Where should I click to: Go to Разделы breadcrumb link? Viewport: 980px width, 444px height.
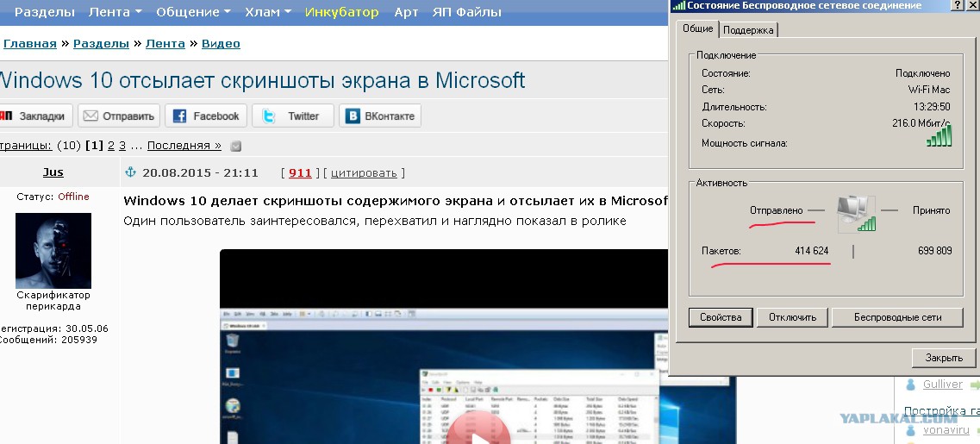(101, 43)
